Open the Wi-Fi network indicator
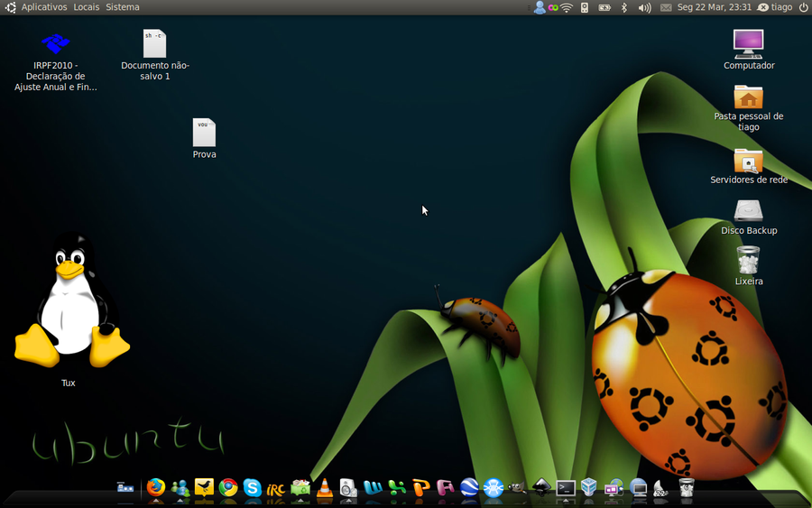 coord(567,7)
